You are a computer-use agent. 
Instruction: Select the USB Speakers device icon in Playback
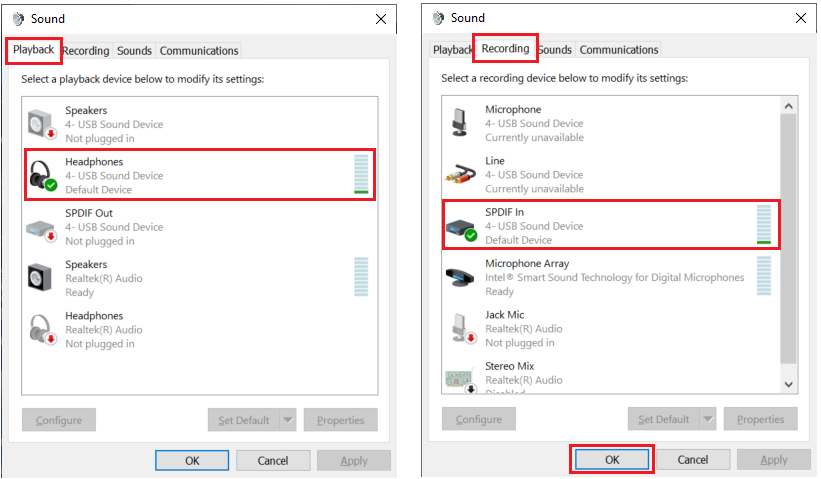42,124
